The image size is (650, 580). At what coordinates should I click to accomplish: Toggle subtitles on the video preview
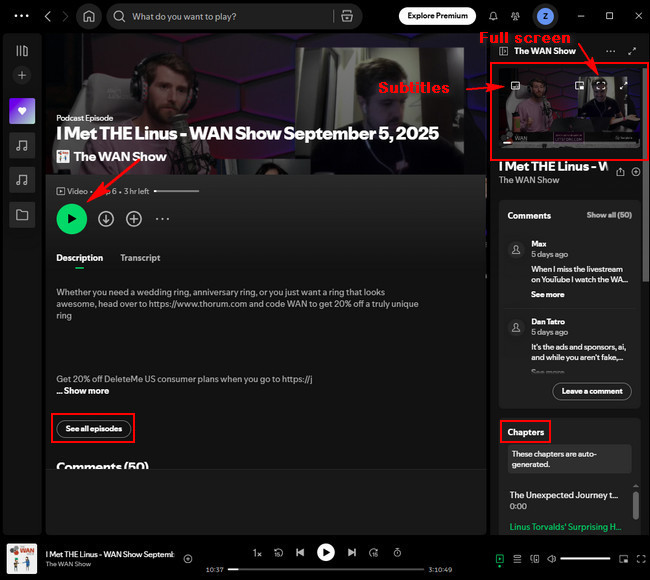[514, 86]
